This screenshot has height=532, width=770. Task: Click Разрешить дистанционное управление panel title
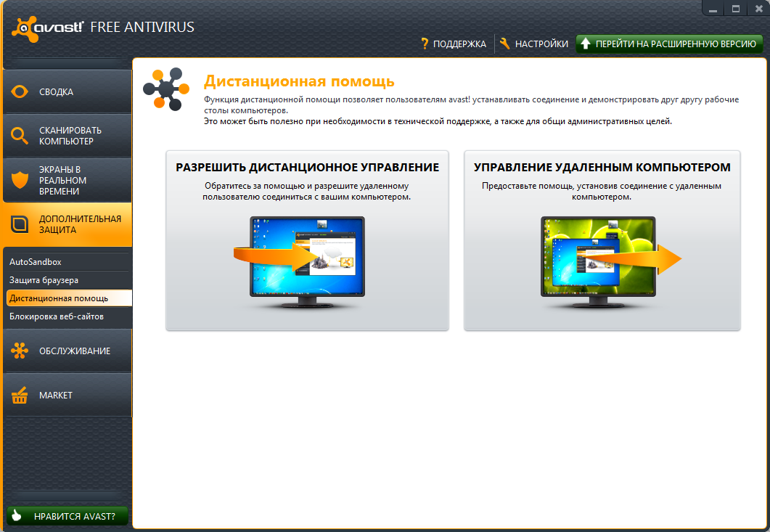point(308,167)
